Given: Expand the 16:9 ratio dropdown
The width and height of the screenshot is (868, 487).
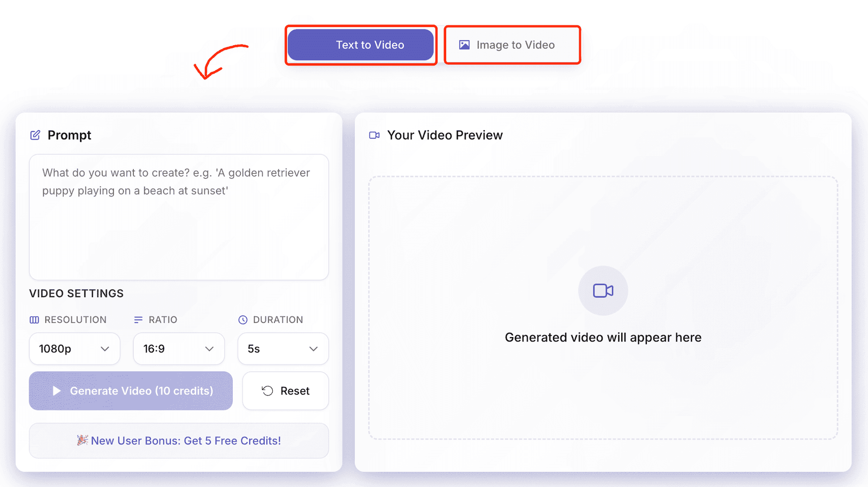Looking at the screenshot, I should [179, 349].
